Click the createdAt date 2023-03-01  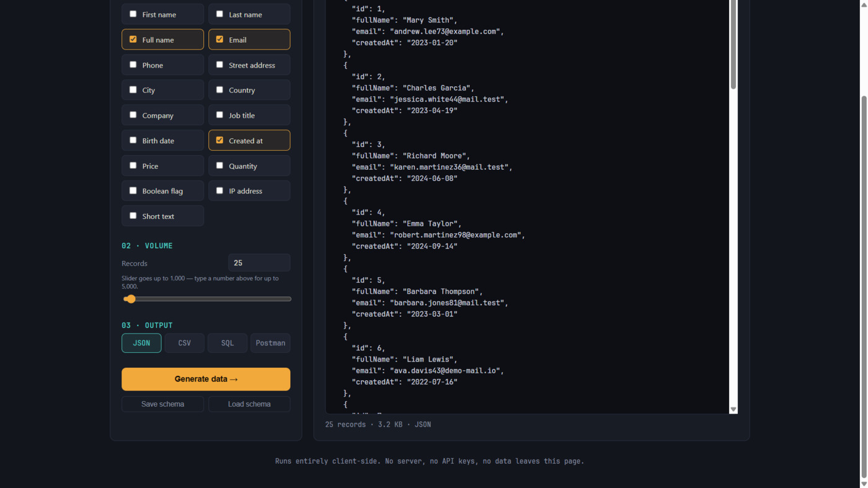point(432,314)
